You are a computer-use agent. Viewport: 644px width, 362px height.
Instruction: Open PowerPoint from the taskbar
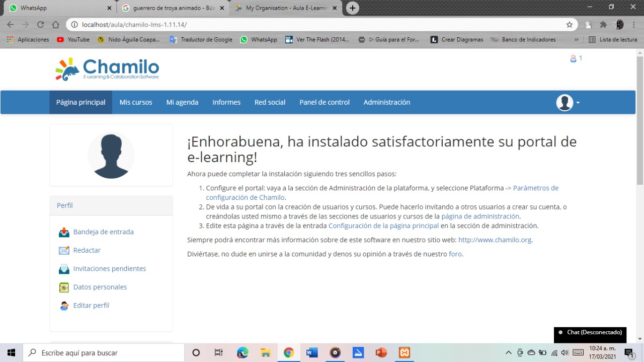(x=381, y=352)
